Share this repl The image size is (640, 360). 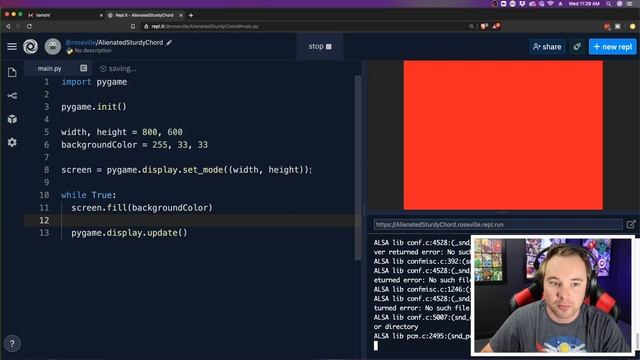(547, 47)
